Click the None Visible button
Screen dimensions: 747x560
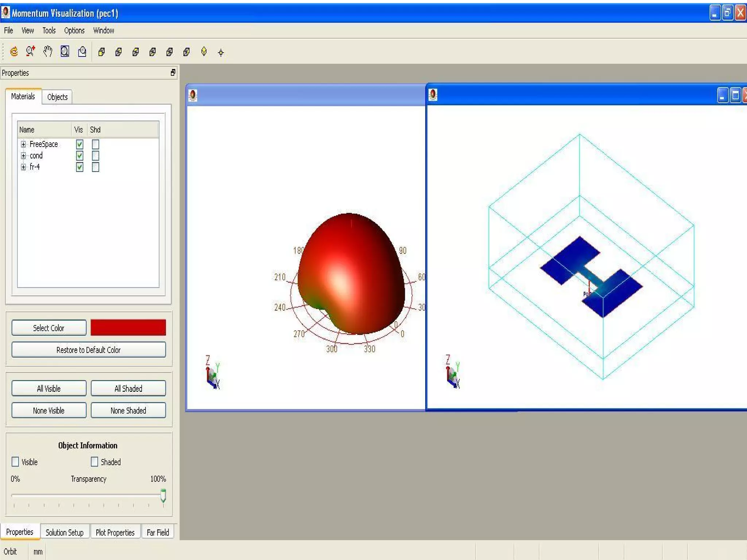pyautogui.click(x=49, y=411)
